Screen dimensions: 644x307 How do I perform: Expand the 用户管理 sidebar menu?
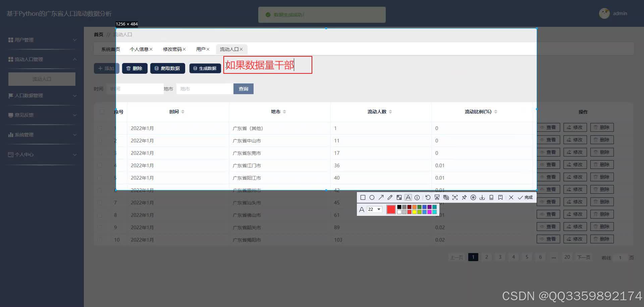coord(42,40)
